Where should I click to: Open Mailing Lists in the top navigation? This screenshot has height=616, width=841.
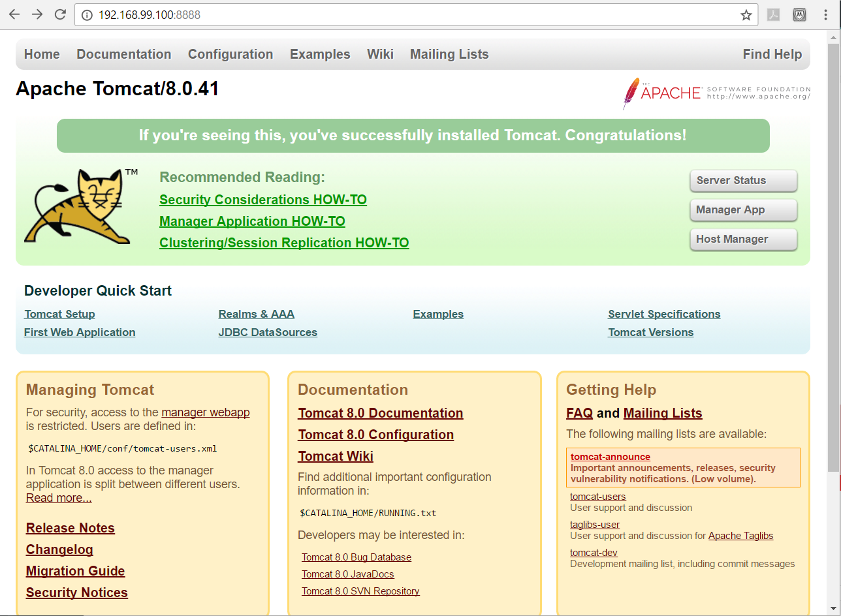pos(449,54)
